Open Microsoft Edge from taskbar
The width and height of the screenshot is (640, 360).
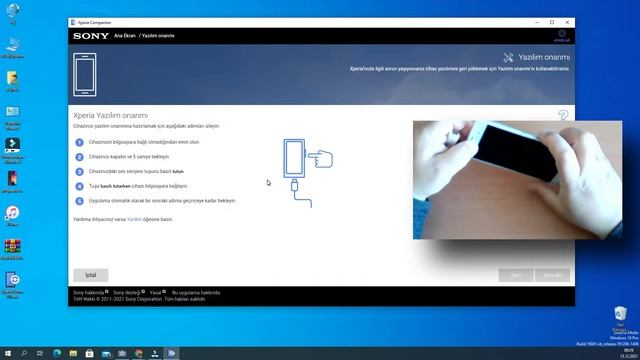click(57, 353)
